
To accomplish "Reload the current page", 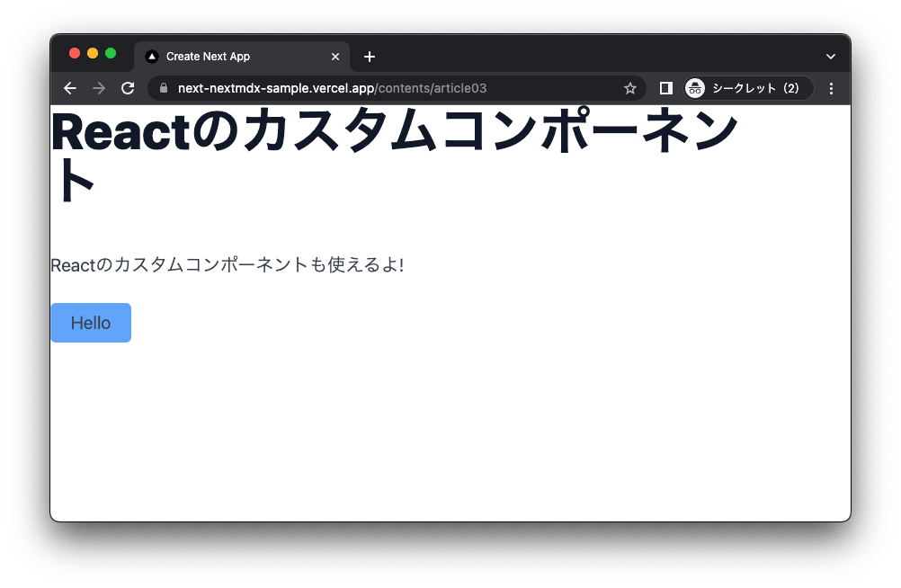I will [128, 88].
